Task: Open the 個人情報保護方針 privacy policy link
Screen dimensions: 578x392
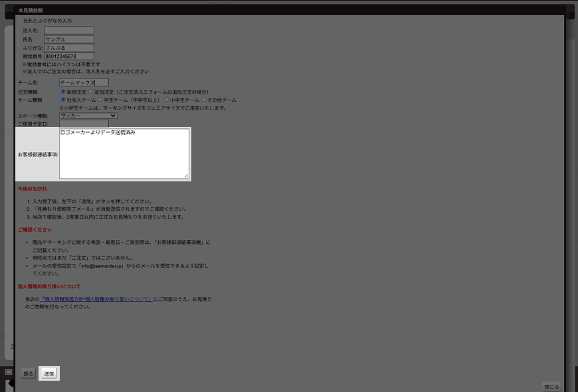Action: tap(96, 299)
